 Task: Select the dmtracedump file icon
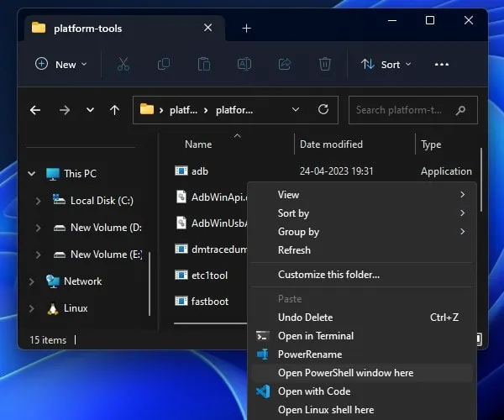[181, 249]
